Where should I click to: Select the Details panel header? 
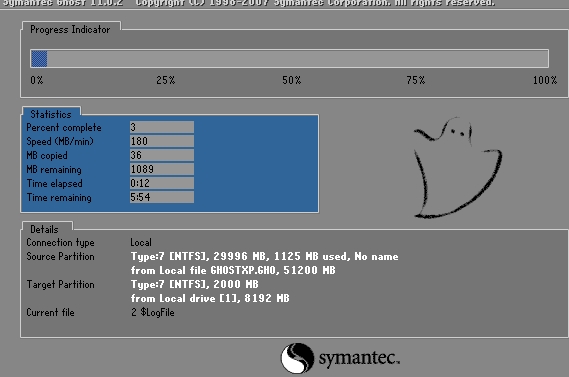(x=44, y=229)
